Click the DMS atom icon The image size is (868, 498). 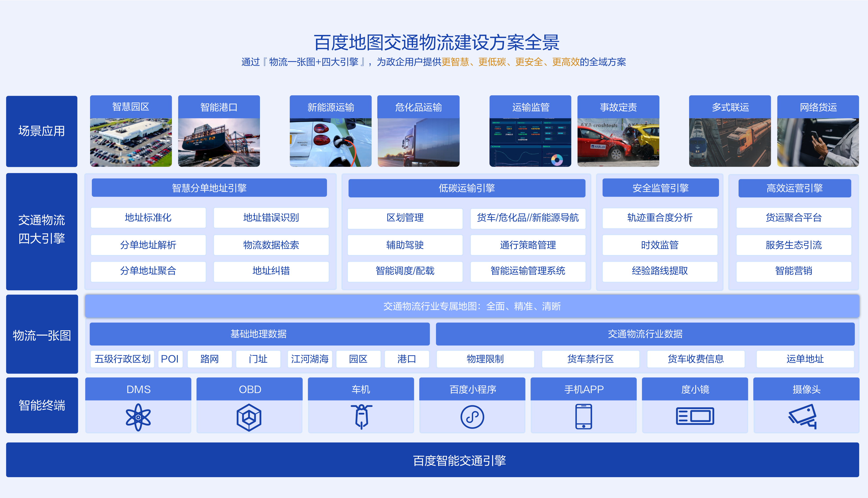[138, 417]
